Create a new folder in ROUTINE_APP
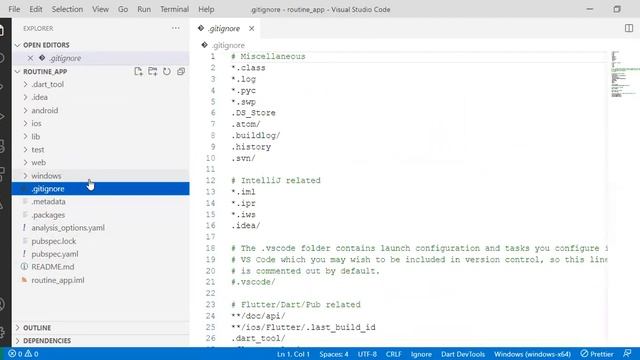Viewport: 640px width, 360px height. click(x=153, y=71)
